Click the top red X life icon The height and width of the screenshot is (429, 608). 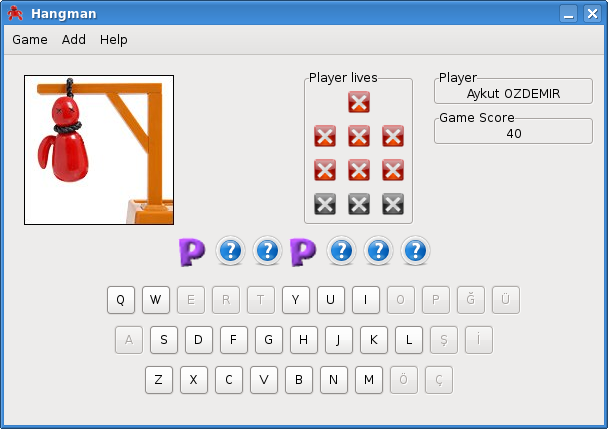pos(359,102)
